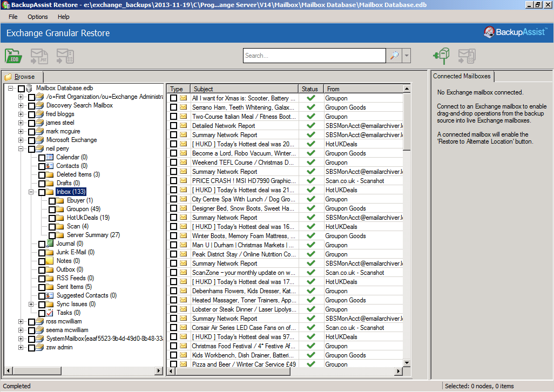Click the Suggested Contacts folder icon

(x=50, y=295)
